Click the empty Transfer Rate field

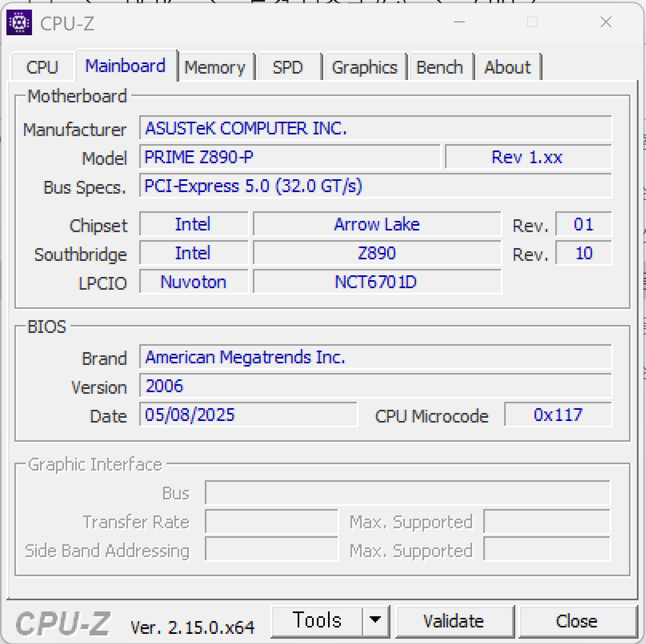pyautogui.click(x=272, y=522)
